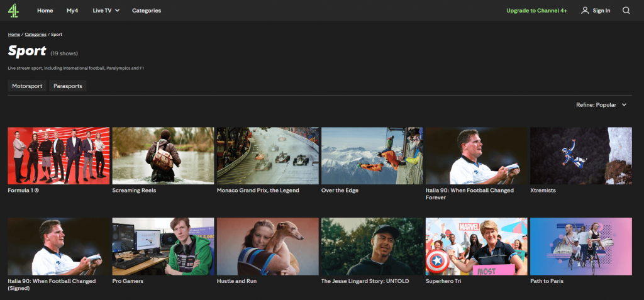Click 'Italia 90: When Football Changed (Signed)' title
644x300 pixels.
52,285
